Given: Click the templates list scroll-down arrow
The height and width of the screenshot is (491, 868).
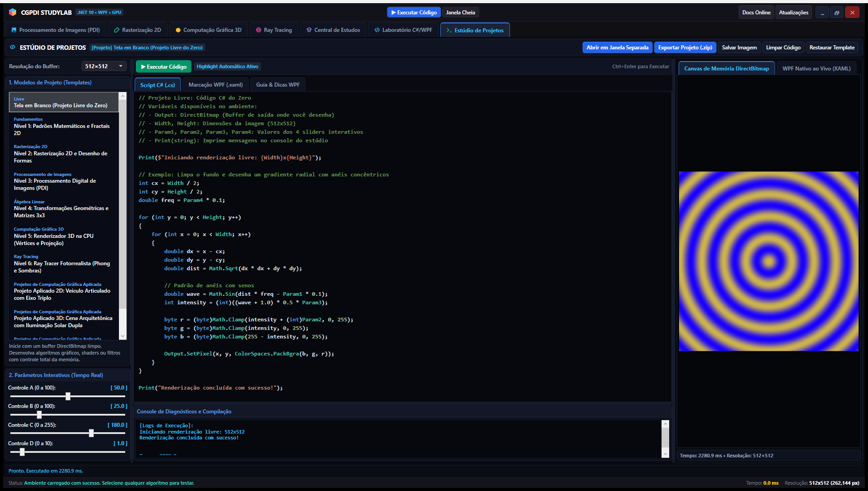Looking at the screenshot, I should [x=123, y=336].
